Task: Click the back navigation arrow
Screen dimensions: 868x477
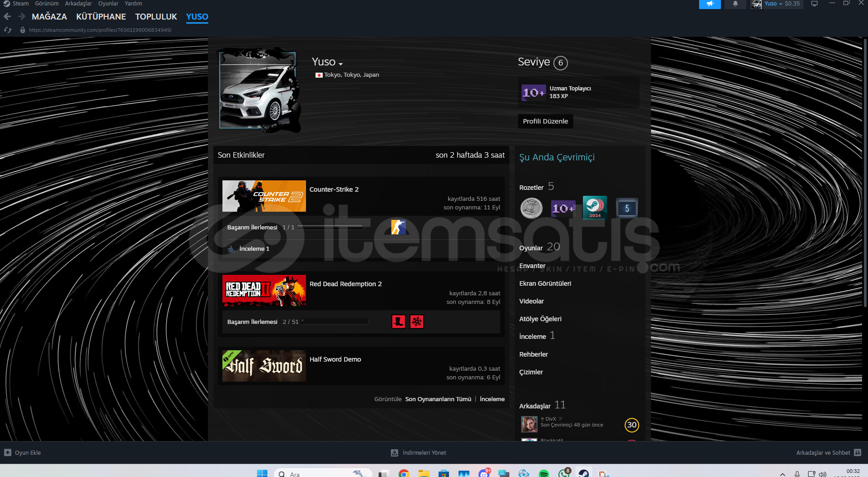Action: pyautogui.click(x=7, y=16)
